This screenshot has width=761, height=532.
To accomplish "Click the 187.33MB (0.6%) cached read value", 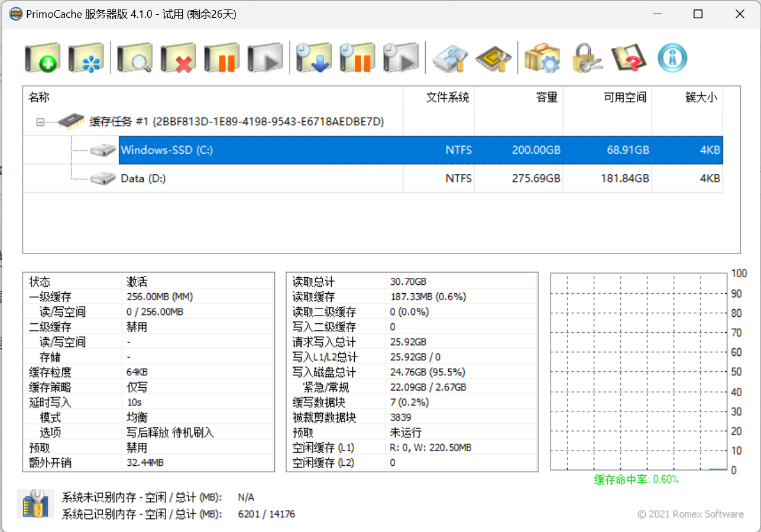I will pos(428,297).
